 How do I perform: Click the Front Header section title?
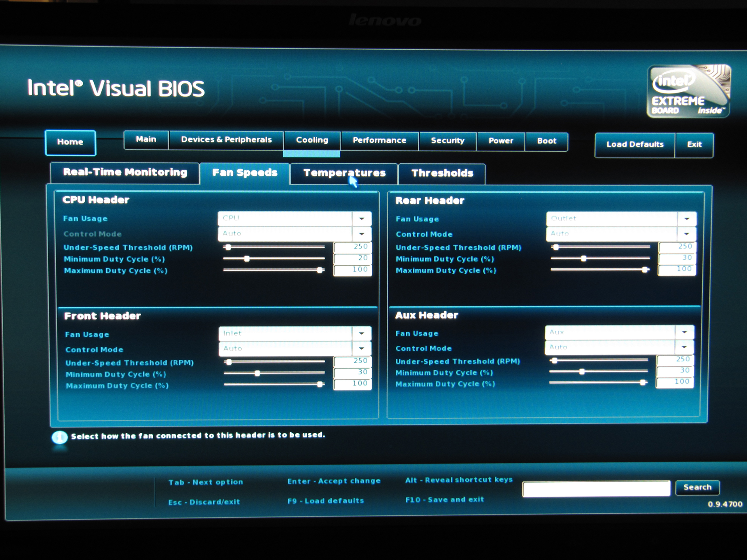102,316
